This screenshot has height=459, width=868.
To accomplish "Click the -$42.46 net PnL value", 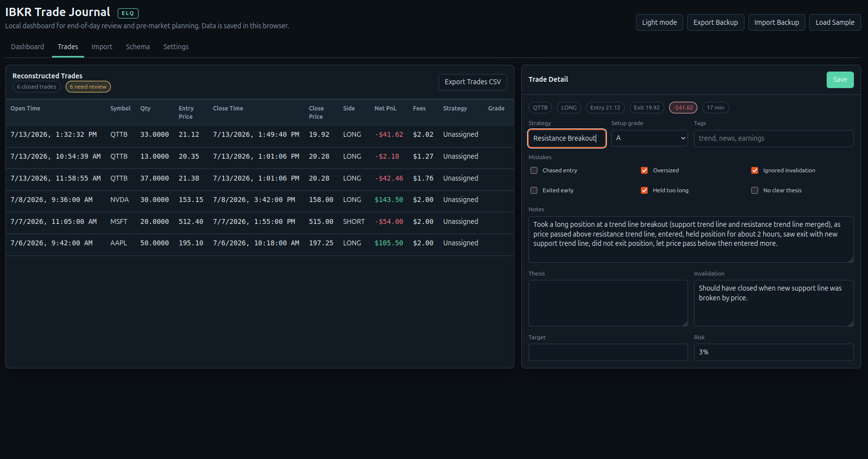I will point(389,179).
